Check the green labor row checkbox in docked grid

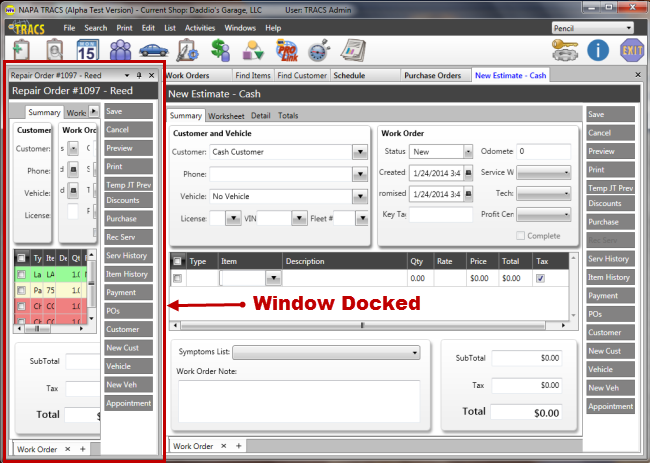click(x=22, y=274)
